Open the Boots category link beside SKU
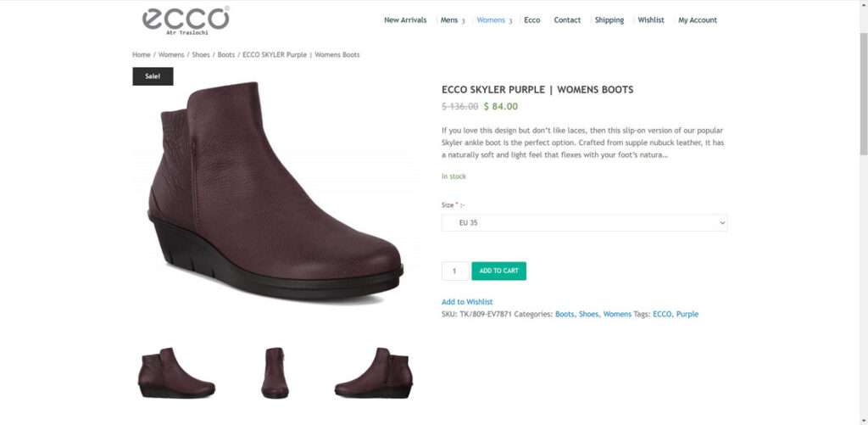The image size is (868, 425). pos(564,315)
